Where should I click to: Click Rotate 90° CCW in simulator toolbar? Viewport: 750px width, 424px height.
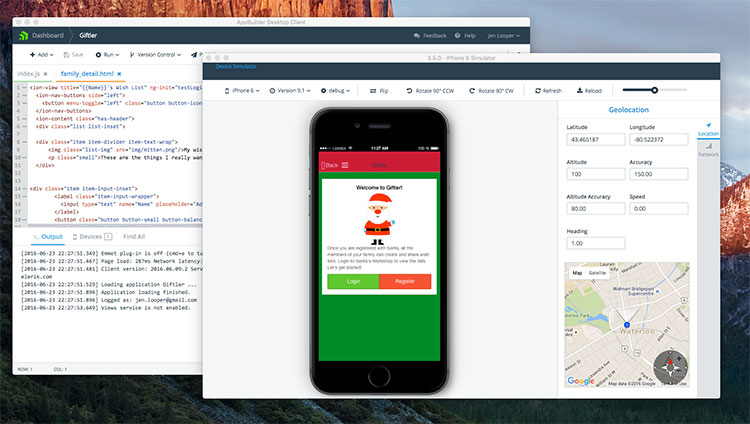pyautogui.click(x=430, y=90)
